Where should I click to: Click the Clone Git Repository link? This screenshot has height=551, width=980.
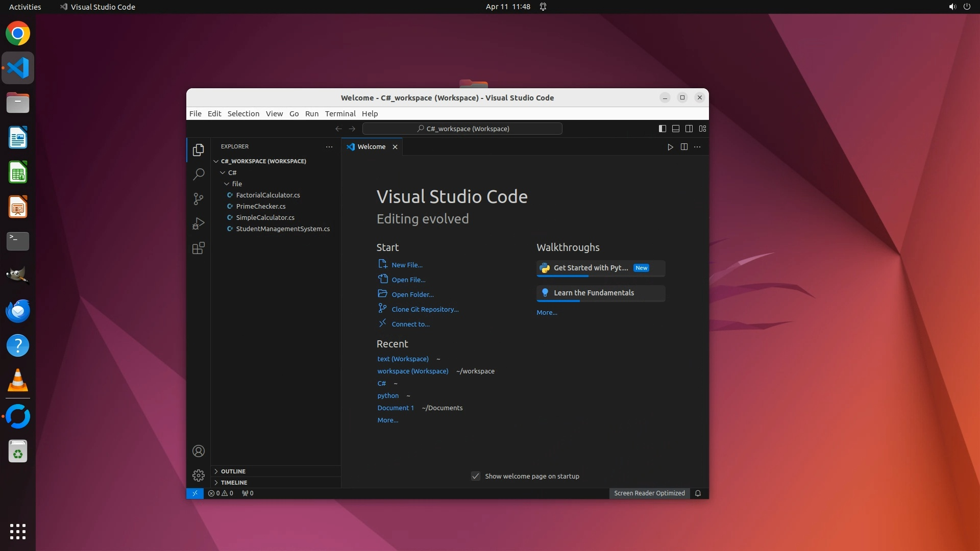[425, 309]
